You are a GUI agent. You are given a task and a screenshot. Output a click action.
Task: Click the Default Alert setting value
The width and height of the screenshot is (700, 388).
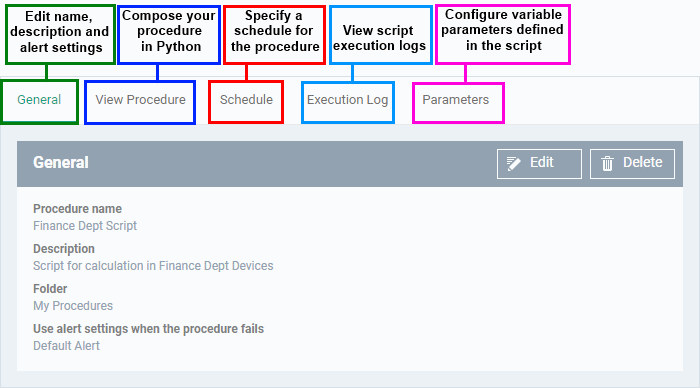coord(66,346)
